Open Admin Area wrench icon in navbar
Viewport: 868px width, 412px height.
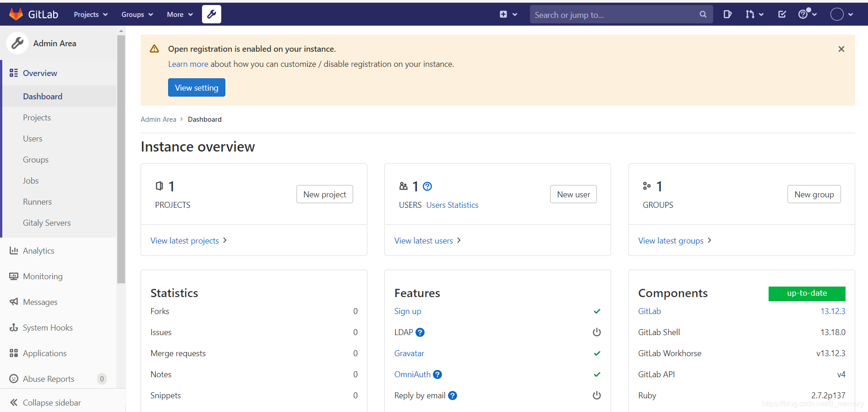point(212,14)
